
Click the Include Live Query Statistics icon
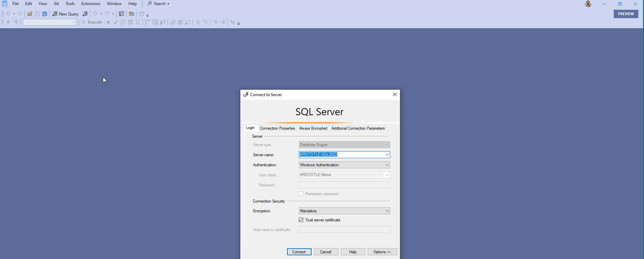tap(155, 22)
